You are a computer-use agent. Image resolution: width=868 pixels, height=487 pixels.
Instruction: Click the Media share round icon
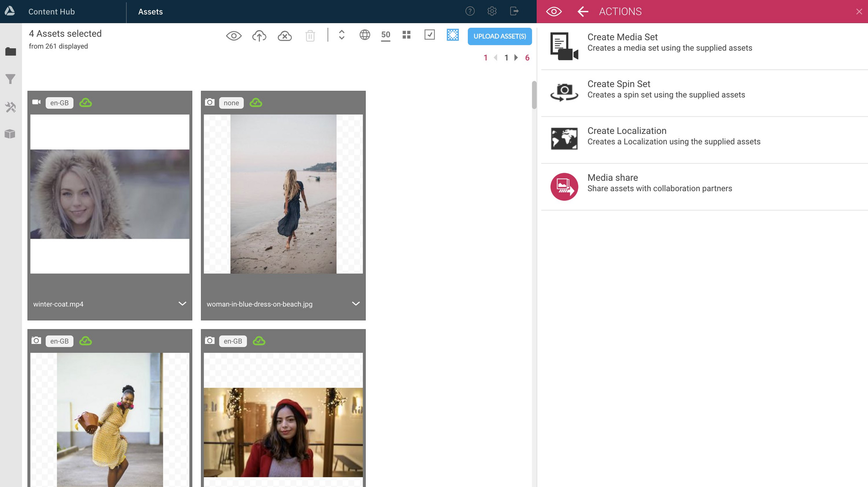click(564, 186)
